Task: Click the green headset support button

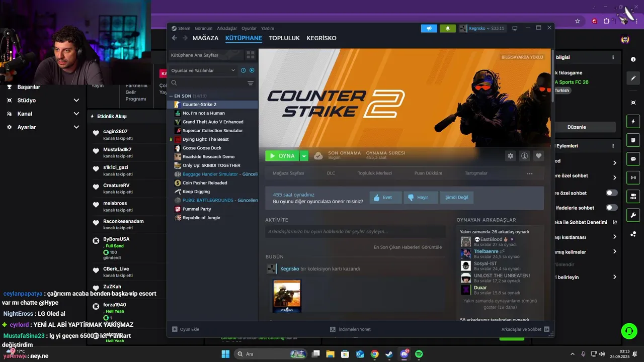Action: (629, 331)
